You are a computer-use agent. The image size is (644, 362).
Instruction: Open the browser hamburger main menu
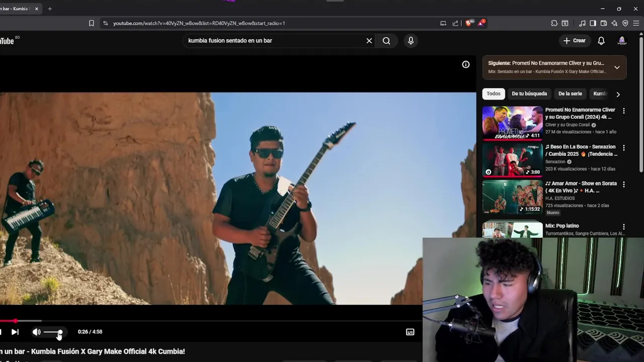pyautogui.click(x=636, y=23)
